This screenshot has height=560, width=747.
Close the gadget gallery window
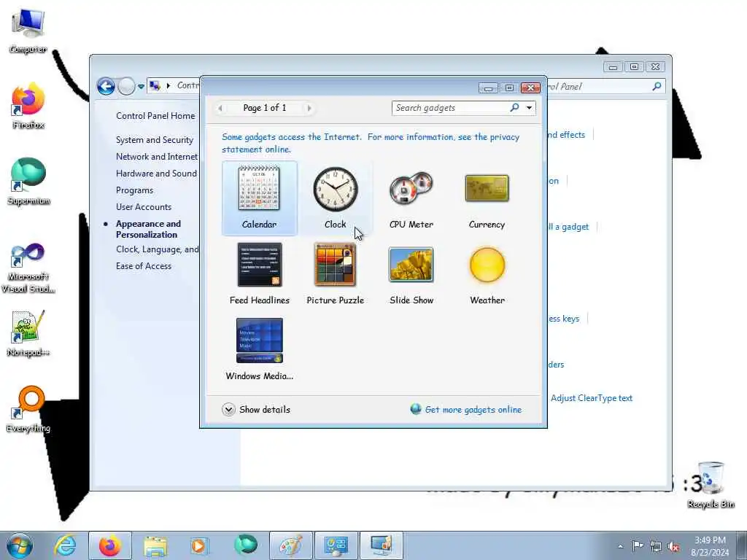(530, 87)
